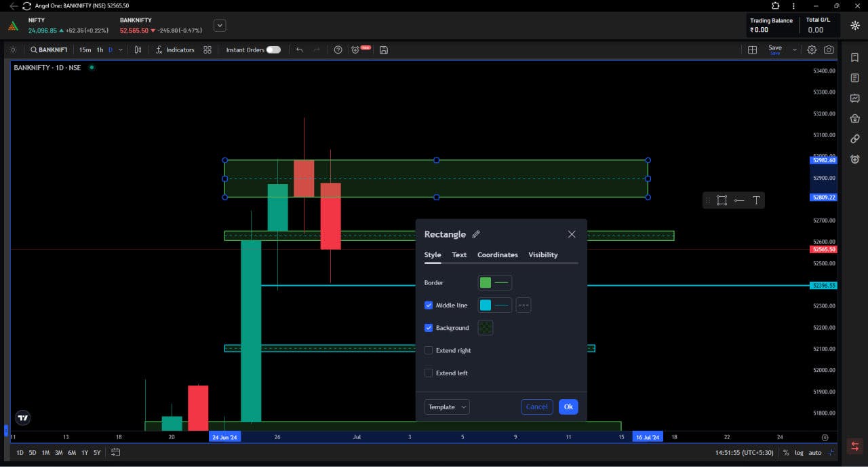Expand the Template dropdown
The image size is (868, 467).
[447, 407]
